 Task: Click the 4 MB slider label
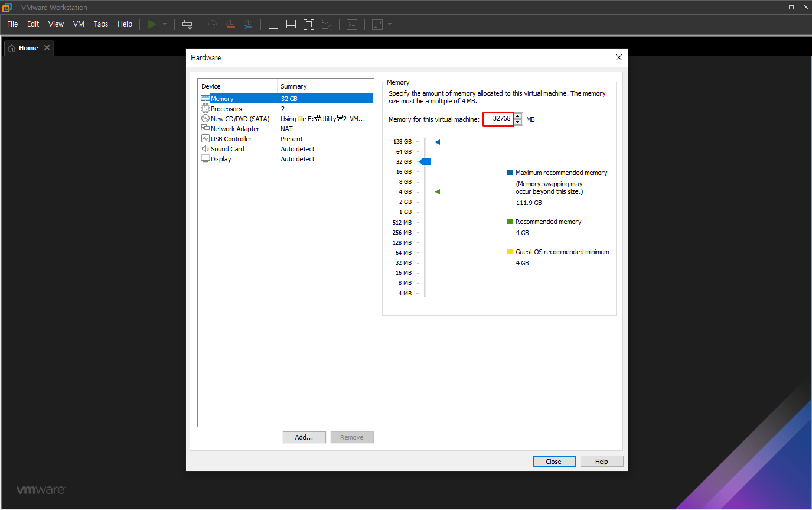(x=405, y=293)
